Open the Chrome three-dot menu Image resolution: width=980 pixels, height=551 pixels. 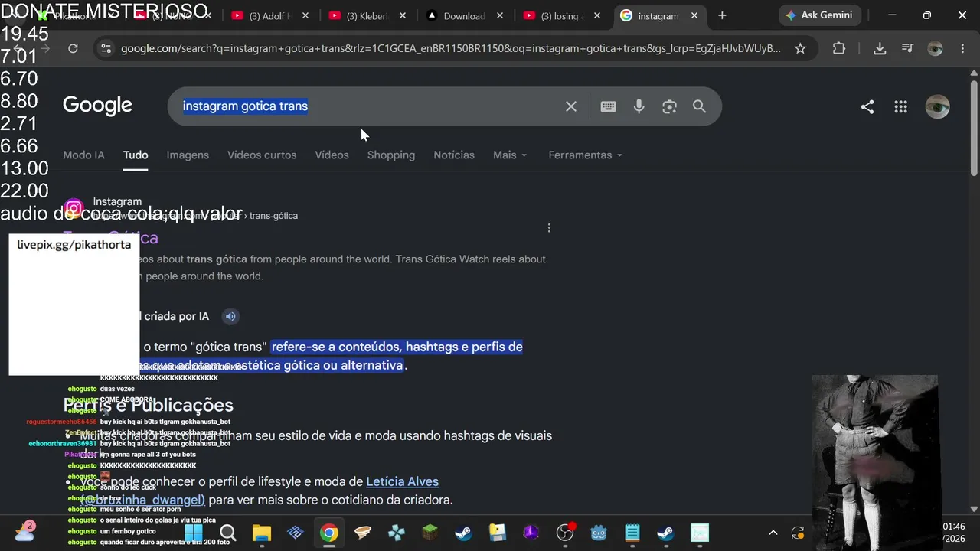(x=962, y=48)
